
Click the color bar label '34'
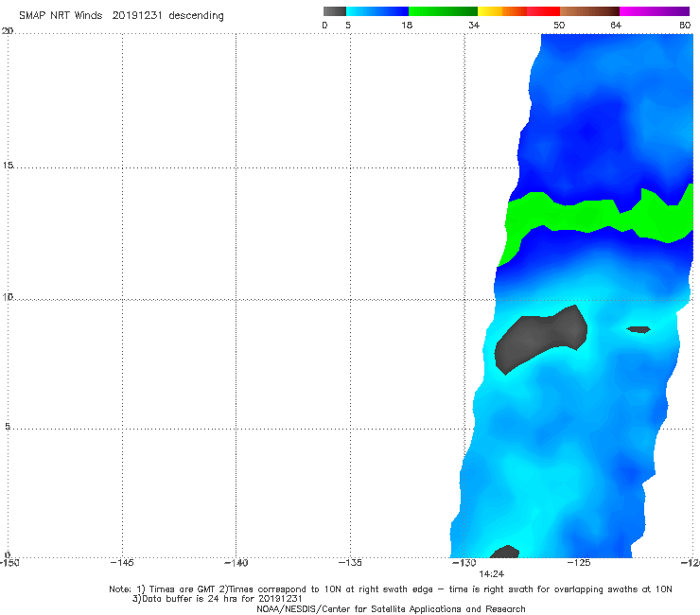point(474,26)
